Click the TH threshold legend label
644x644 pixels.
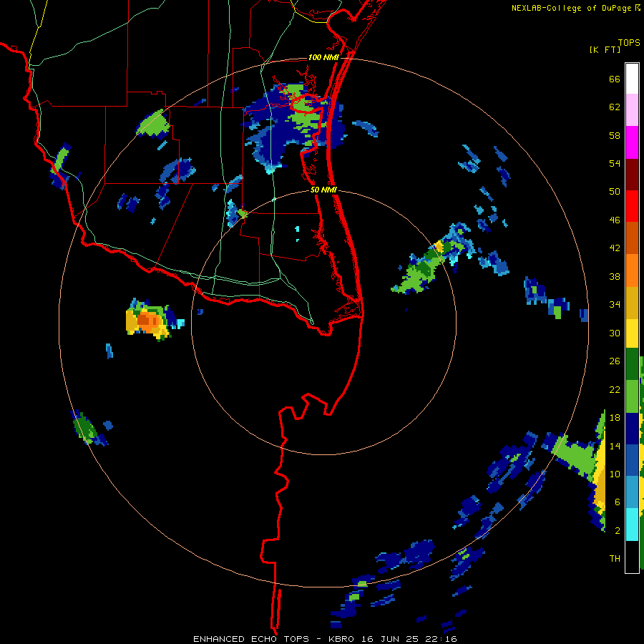(x=615, y=559)
